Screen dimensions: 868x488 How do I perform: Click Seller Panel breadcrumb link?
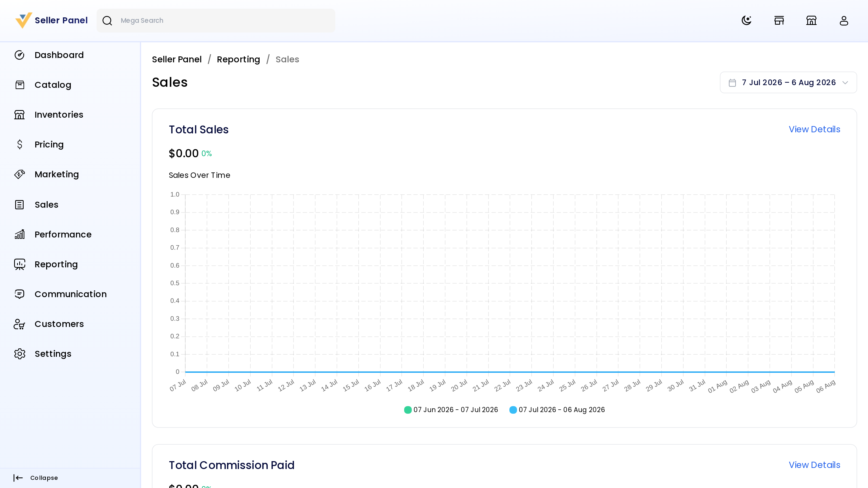177,59
